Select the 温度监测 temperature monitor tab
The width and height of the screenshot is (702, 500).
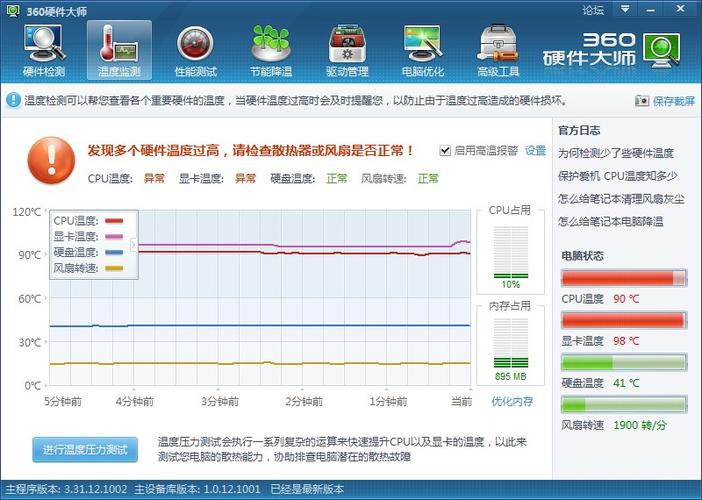[x=119, y=50]
